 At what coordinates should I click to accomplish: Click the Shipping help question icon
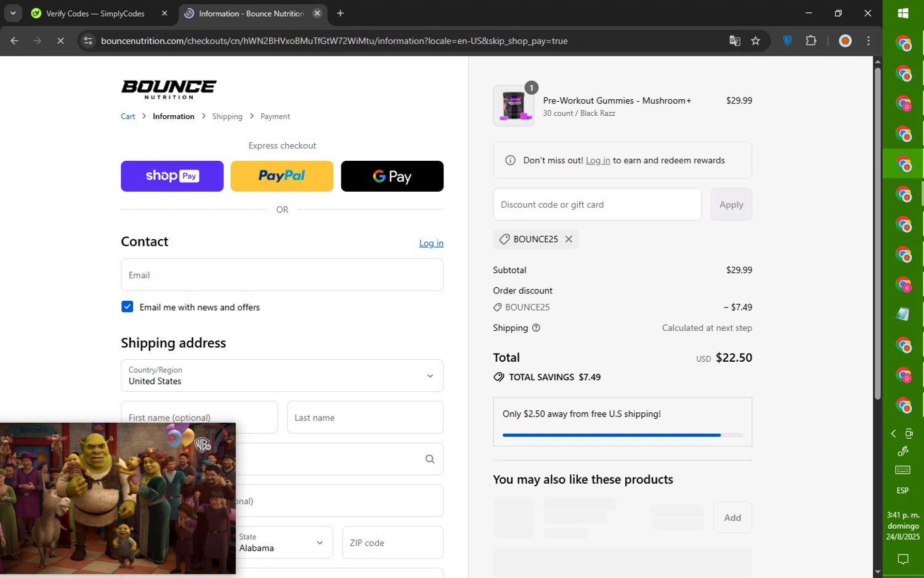536,328
